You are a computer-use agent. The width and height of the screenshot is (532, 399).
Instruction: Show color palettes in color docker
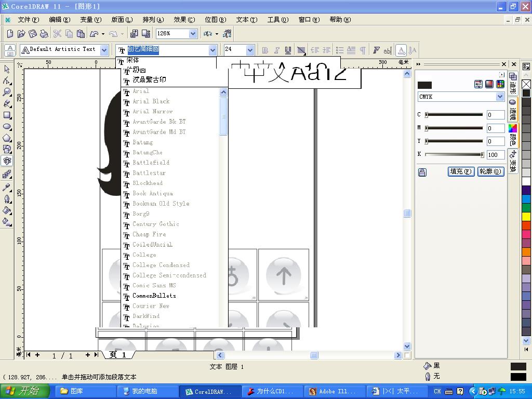pos(500,84)
